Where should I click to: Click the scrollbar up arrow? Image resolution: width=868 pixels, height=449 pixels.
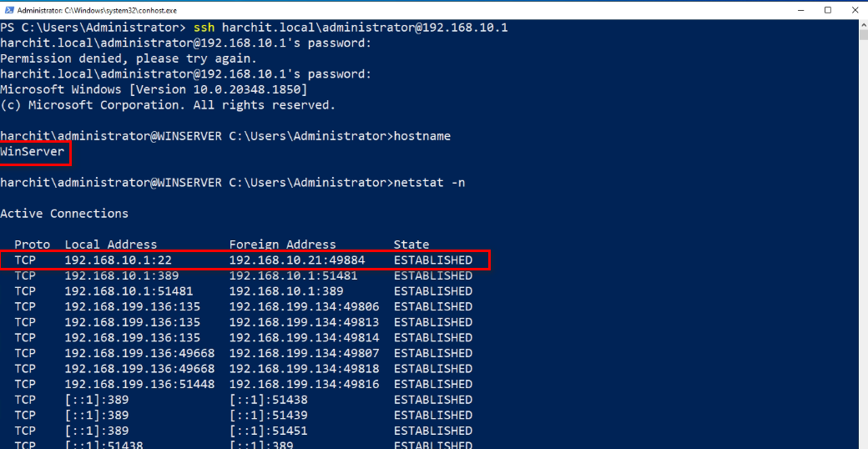point(862,26)
